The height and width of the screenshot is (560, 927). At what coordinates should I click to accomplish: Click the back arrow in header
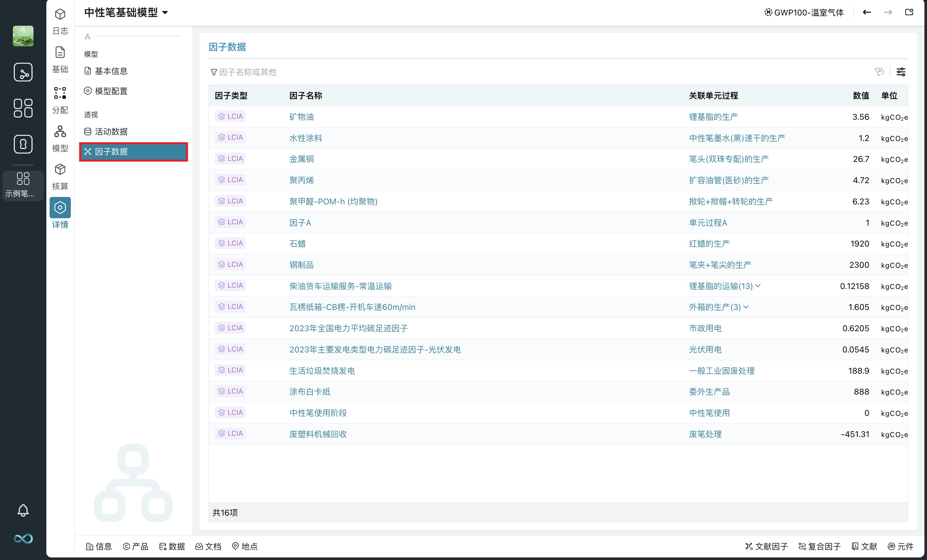(867, 13)
